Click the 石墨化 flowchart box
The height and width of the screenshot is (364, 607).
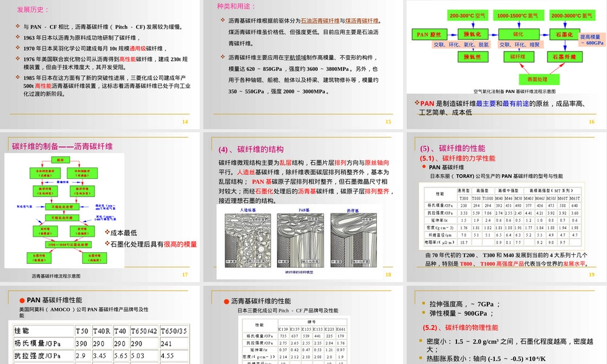(565, 35)
